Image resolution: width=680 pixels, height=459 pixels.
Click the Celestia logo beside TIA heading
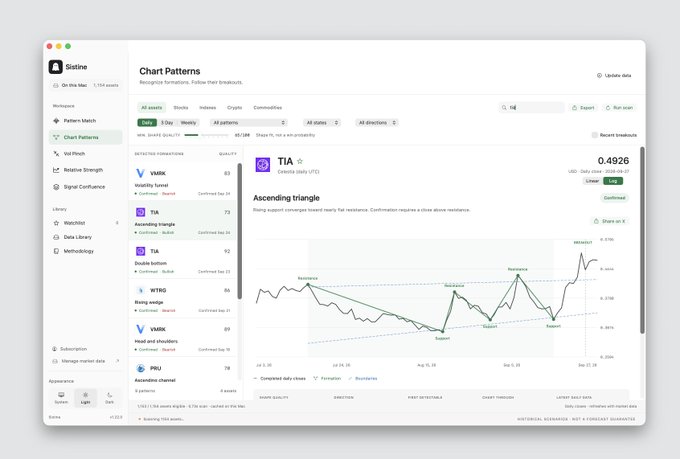point(262,165)
